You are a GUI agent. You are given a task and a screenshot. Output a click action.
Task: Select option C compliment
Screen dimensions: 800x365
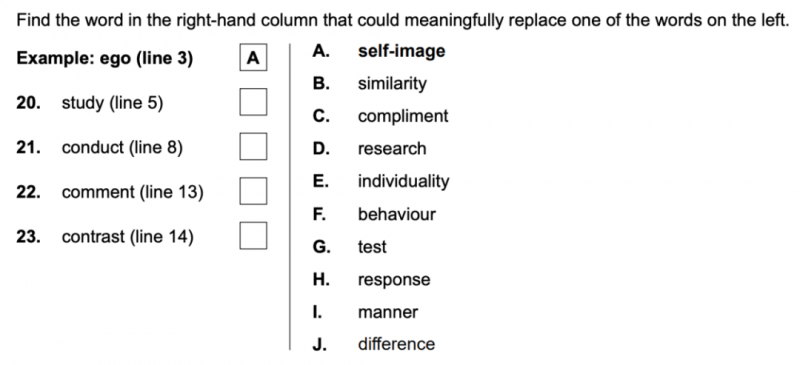381,116
